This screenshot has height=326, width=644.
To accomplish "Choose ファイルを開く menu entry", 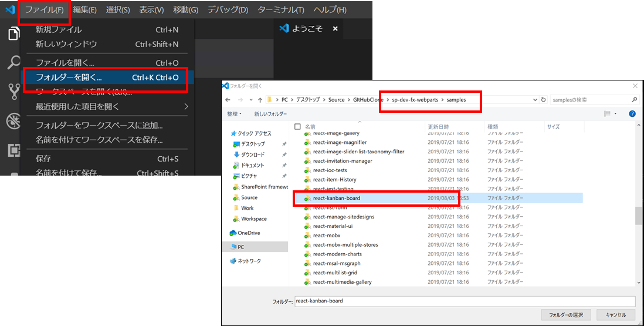I will pyautogui.click(x=107, y=63).
